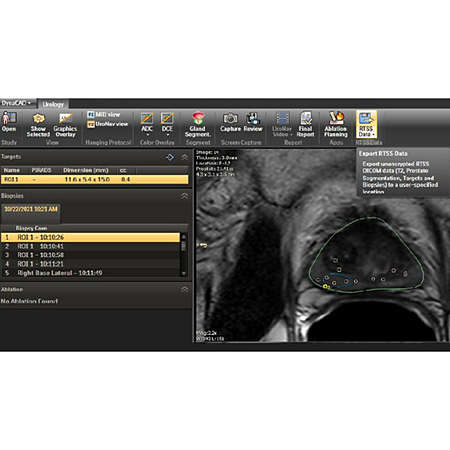Open the ADC color overlay dropdown
The width and height of the screenshot is (450, 450).
coord(147,124)
